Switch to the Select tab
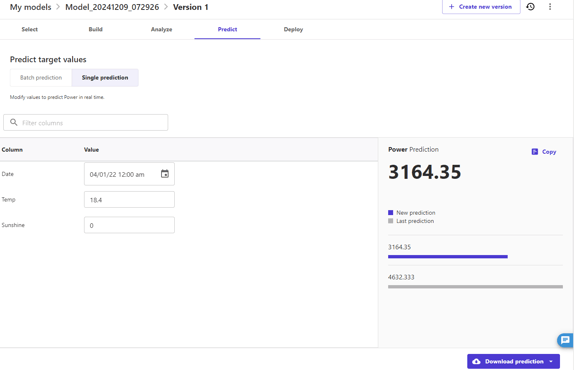This screenshot has height=370, width=574. pos(30,29)
